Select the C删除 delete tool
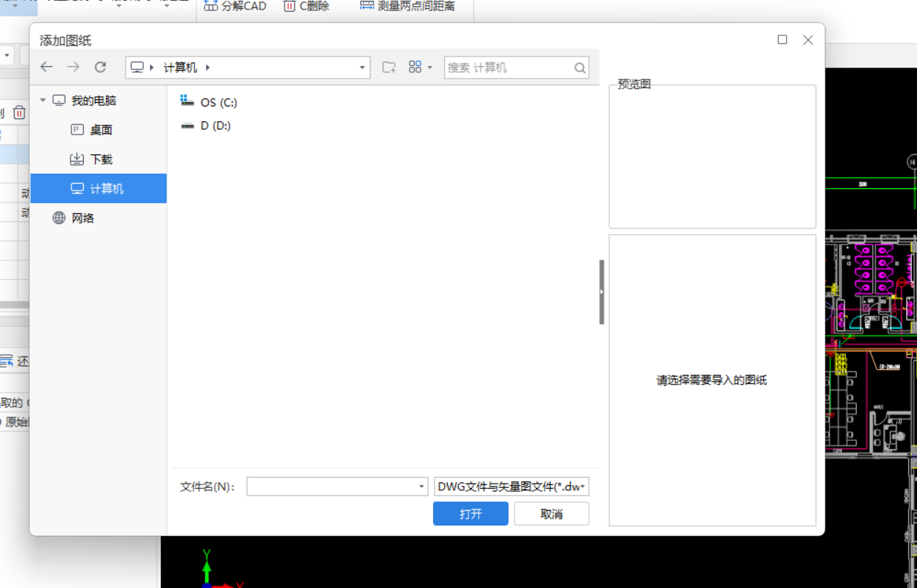The height and width of the screenshot is (588, 917). 307,6
